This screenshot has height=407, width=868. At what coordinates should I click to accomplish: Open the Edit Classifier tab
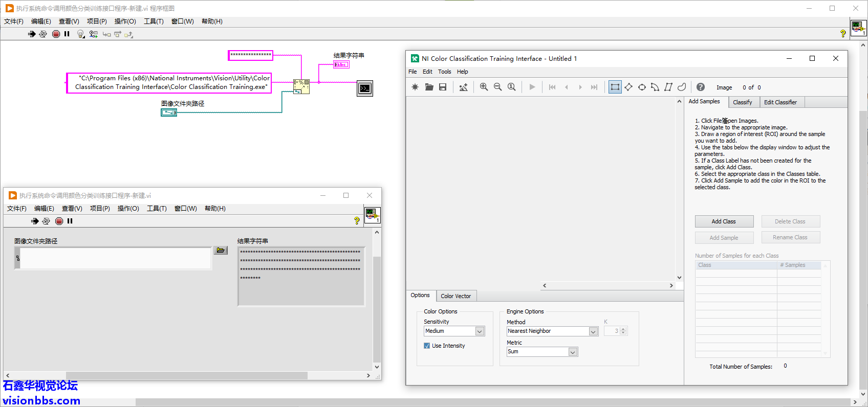(x=780, y=102)
